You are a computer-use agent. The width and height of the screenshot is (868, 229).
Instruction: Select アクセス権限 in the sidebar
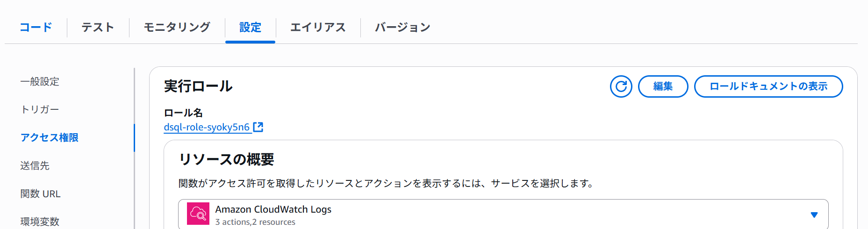[x=49, y=137]
